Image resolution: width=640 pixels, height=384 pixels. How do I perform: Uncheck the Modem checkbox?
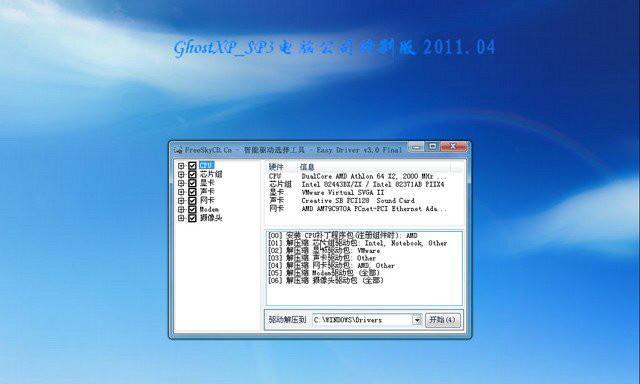click(x=192, y=210)
